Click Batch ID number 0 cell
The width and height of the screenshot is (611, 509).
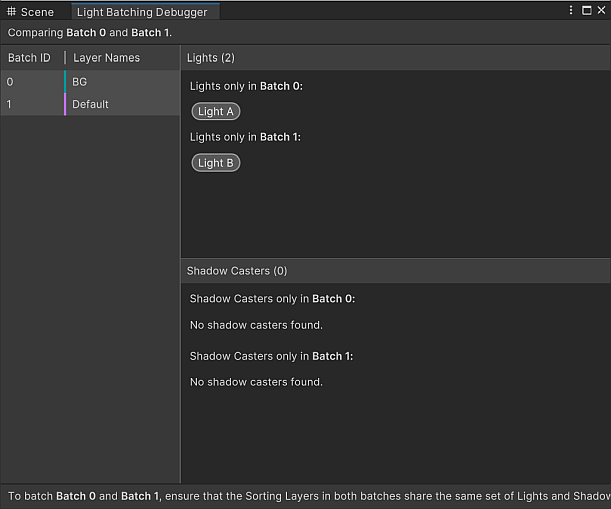pyautogui.click(x=10, y=81)
